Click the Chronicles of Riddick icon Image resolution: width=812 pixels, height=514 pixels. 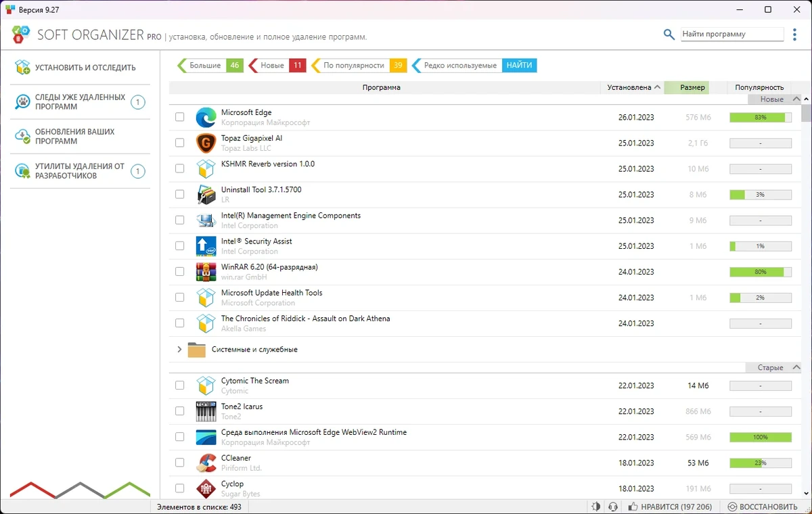(x=206, y=323)
